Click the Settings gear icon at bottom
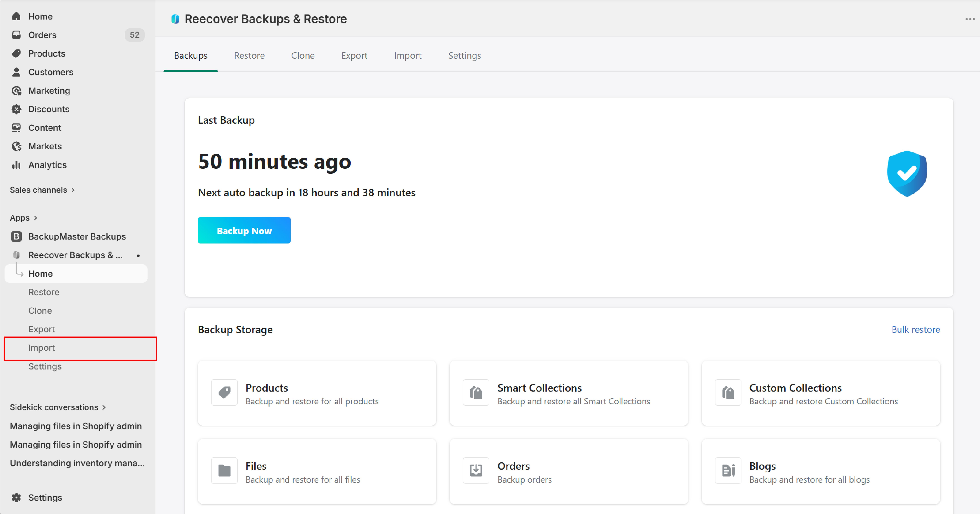 point(16,498)
